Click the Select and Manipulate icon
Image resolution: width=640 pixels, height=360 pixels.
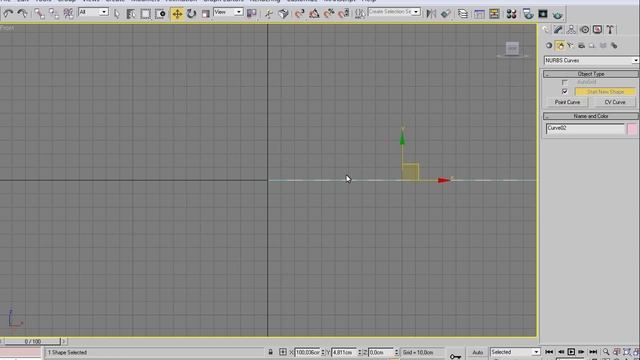[268, 14]
